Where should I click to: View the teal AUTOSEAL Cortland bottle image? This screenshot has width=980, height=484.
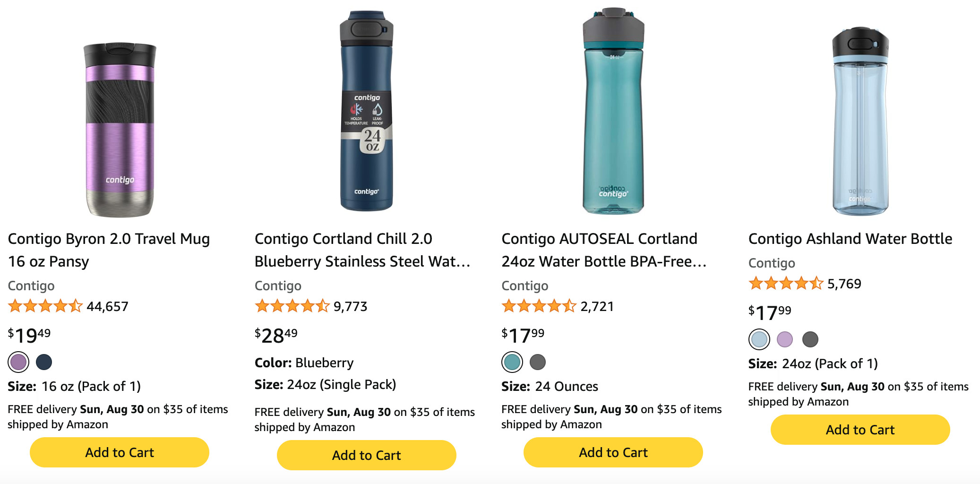613,111
